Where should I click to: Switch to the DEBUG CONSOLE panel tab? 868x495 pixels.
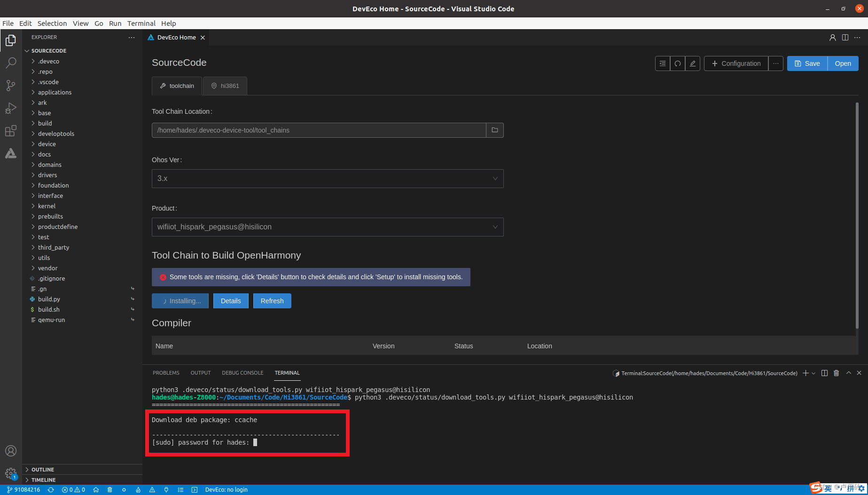point(242,373)
